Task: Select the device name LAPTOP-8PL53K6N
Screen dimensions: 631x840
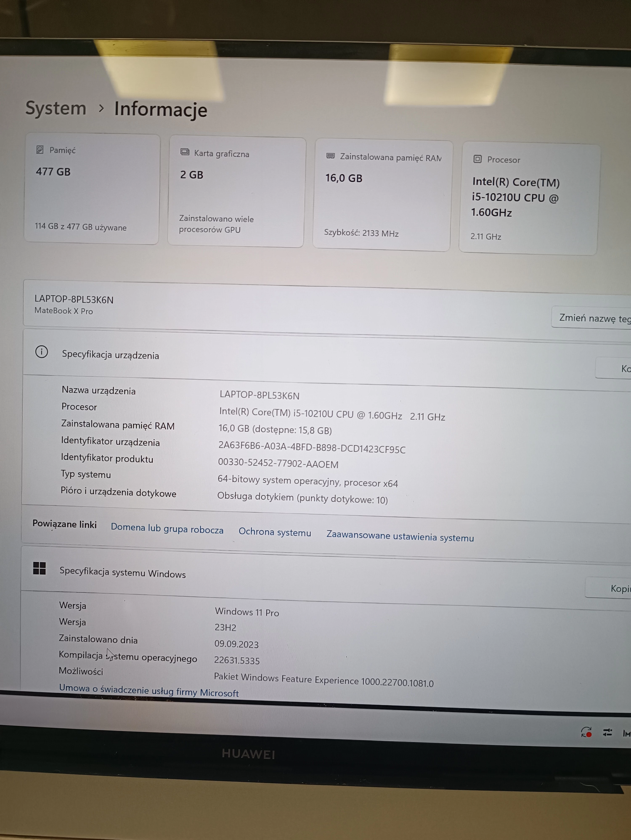Action: (74, 300)
